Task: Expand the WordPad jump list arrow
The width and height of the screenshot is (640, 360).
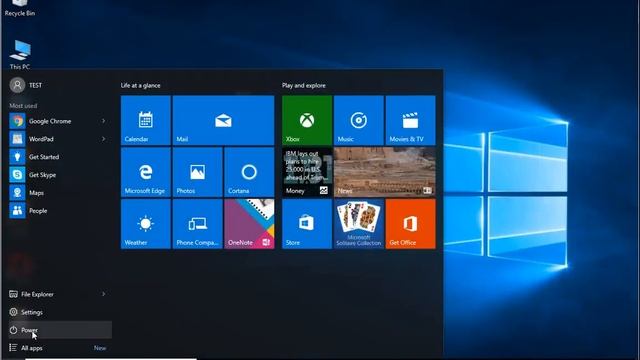Action: [x=104, y=139]
